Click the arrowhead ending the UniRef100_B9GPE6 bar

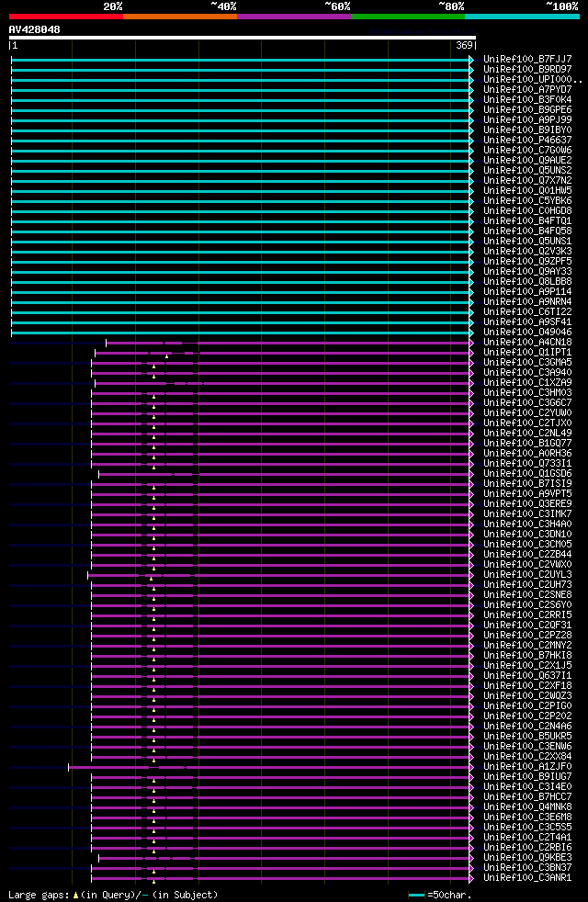[472, 110]
